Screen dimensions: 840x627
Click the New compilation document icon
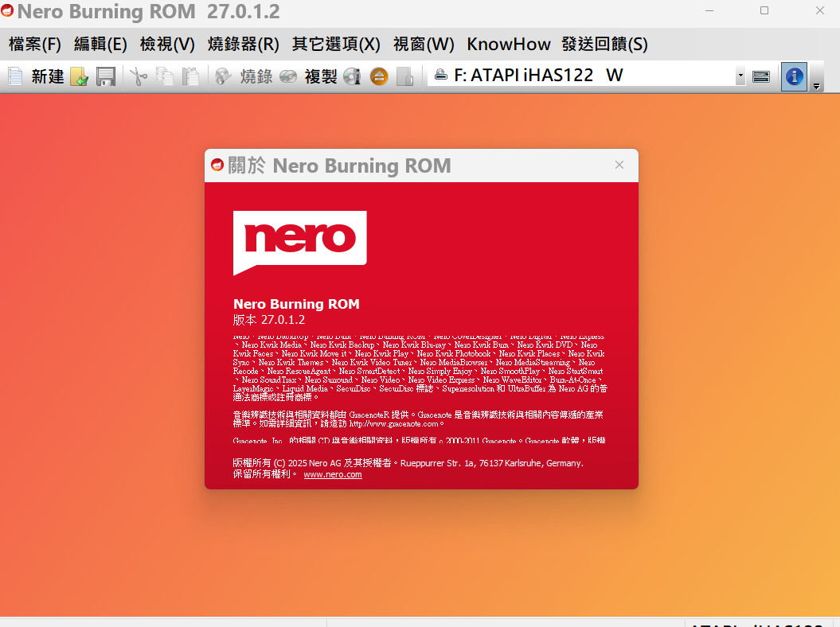[x=15, y=76]
